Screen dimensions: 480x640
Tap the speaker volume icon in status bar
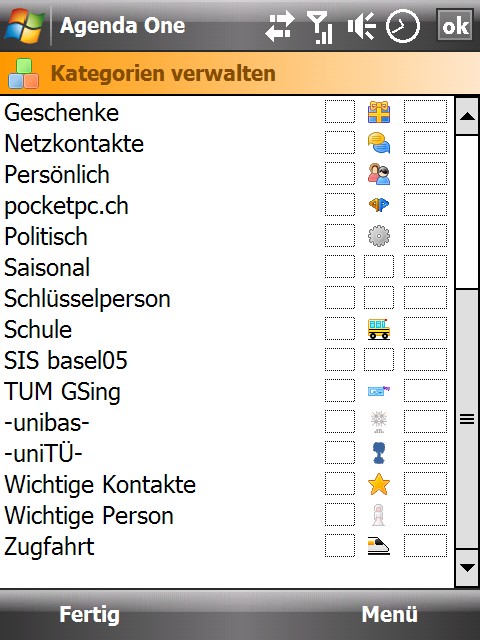click(x=362, y=26)
